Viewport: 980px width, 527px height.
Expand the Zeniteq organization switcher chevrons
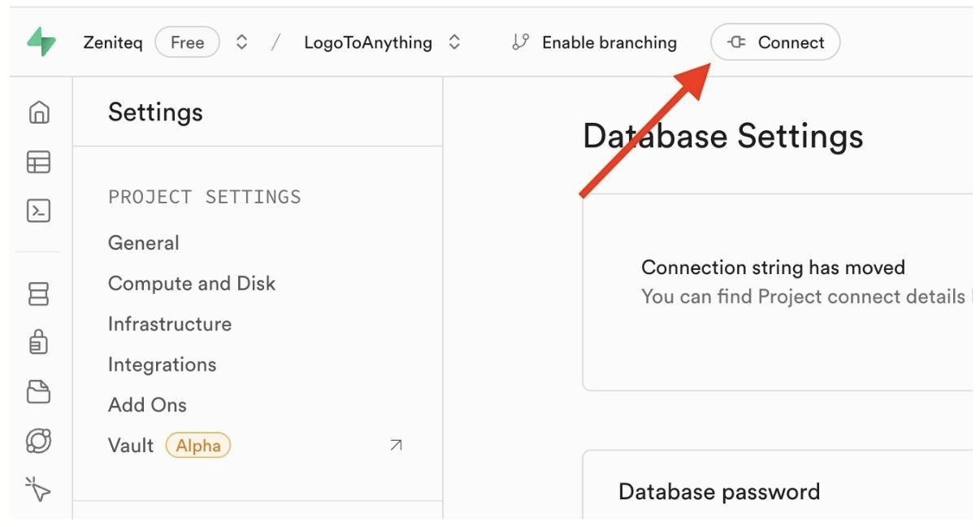click(241, 42)
